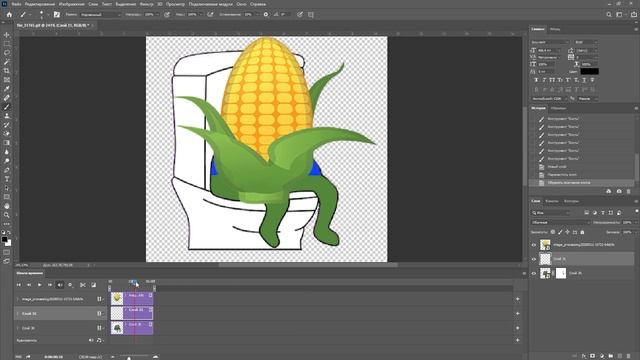The width and height of the screenshot is (640, 360).
Task: Switch to the Каналы tab in the Layers panel
Action: [x=552, y=201]
